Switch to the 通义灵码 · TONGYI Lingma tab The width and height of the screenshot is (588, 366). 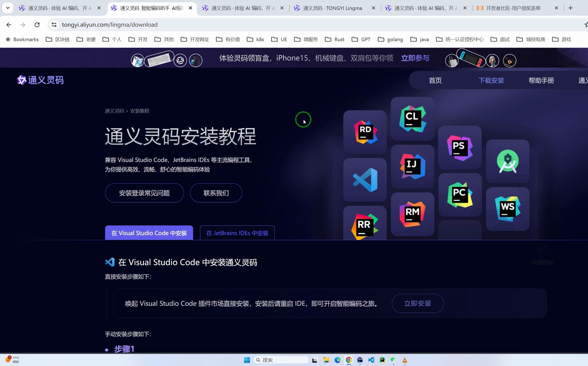pos(334,8)
